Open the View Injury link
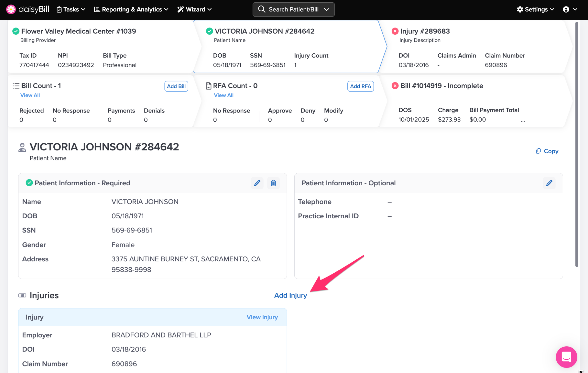 click(x=262, y=317)
